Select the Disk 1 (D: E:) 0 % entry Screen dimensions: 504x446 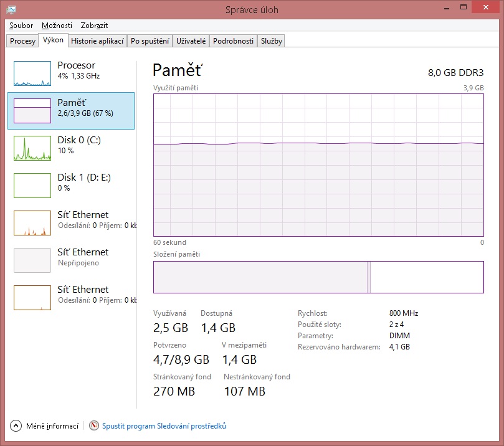tap(71, 186)
